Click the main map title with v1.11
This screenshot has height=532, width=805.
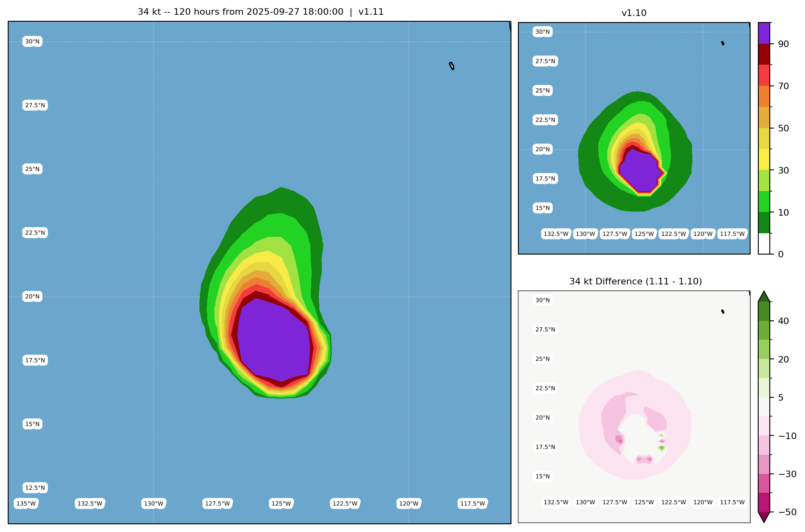pos(260,12)
